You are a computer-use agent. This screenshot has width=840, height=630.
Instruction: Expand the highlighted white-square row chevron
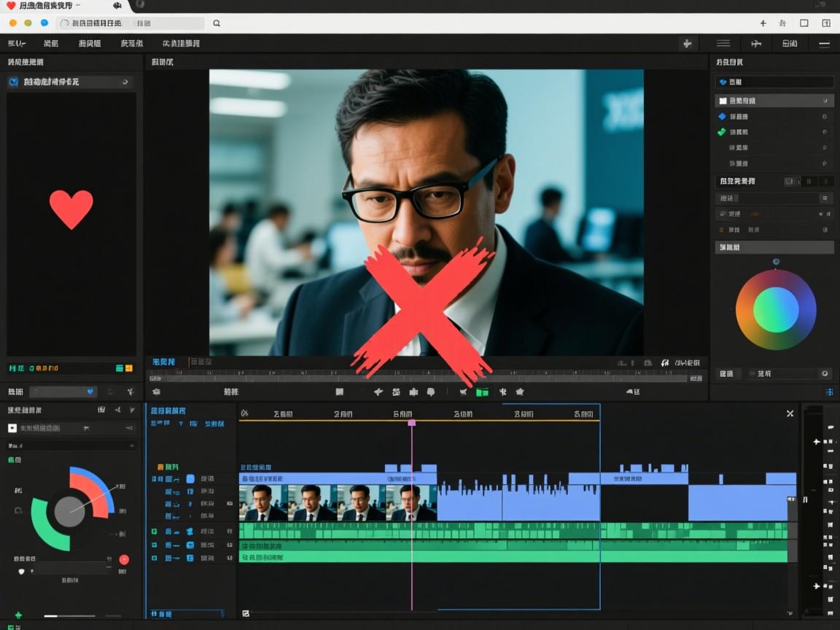click(x=825, y=101)
